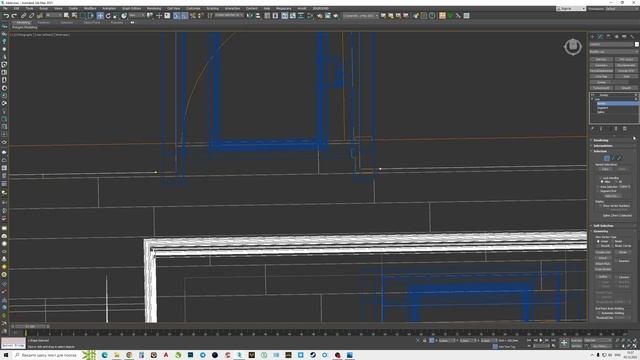Open the Customize menu
The width and height of the screenshot is (640, 360).
(x=193, y=8)
